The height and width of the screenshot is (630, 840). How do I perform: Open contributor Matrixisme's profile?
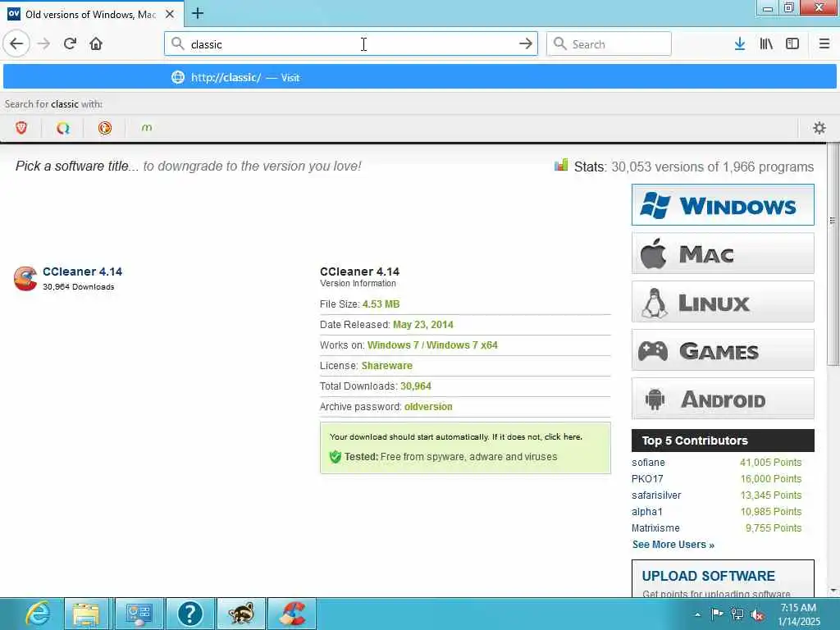(655, 528)
